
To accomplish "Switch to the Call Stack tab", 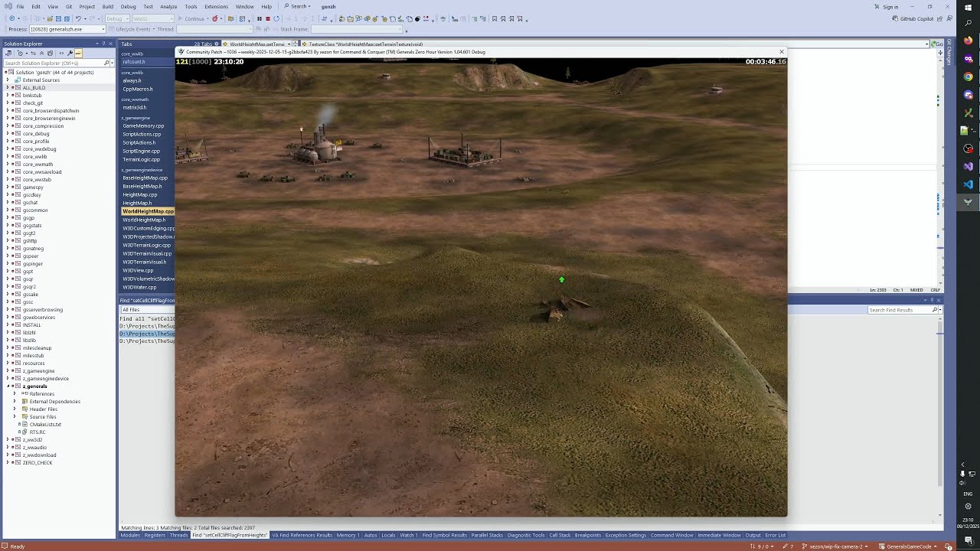I will [560, 535].
